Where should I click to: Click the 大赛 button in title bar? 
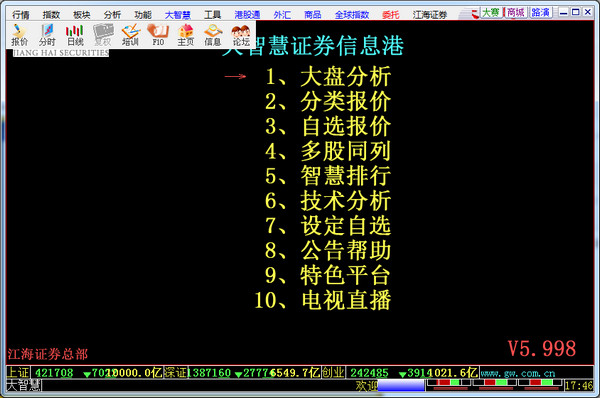coord(491,13)
